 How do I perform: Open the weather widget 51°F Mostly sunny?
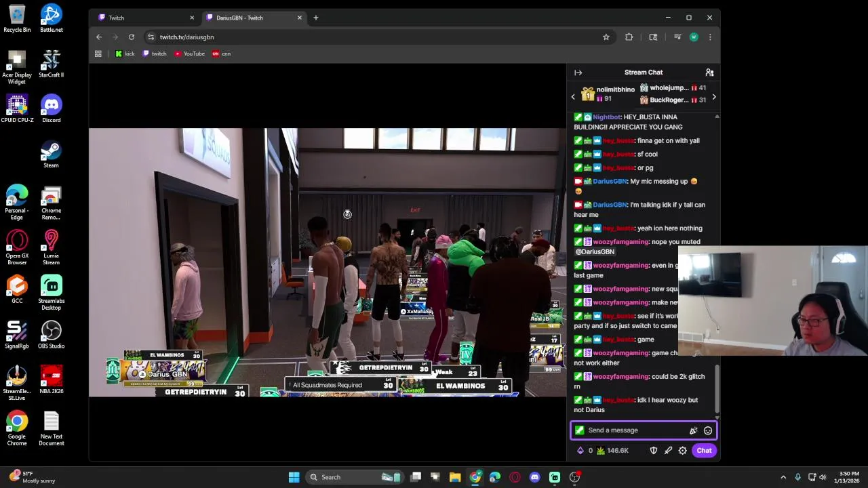pyautogui.click(x=32, y=477)
